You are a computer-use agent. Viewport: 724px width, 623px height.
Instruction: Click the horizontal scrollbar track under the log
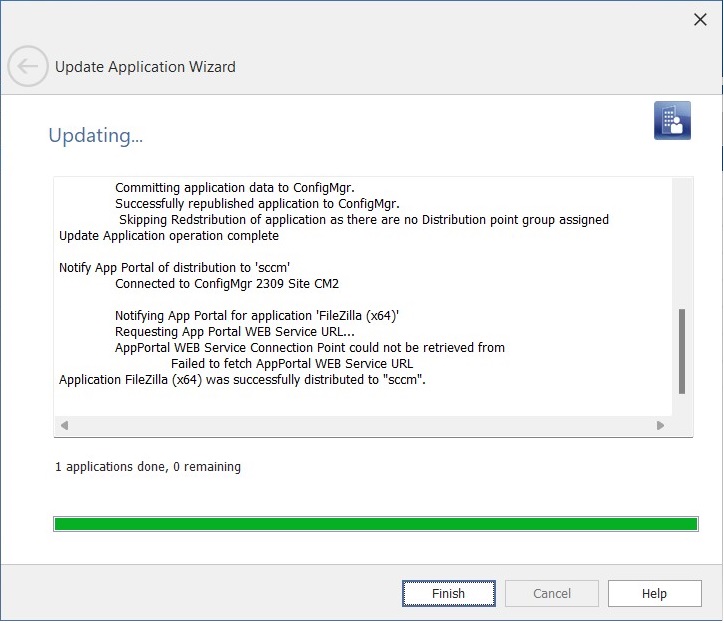360,425
